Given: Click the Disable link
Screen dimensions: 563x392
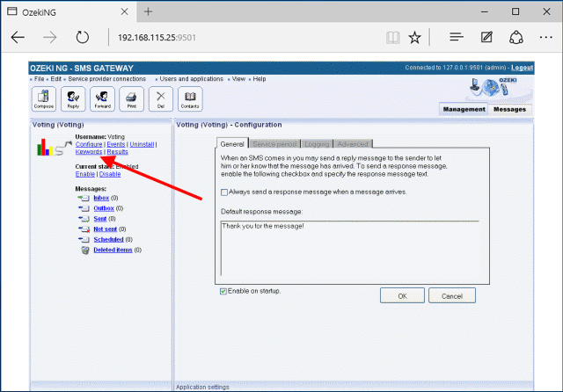Looking at the screenshot, I should 110,174.
